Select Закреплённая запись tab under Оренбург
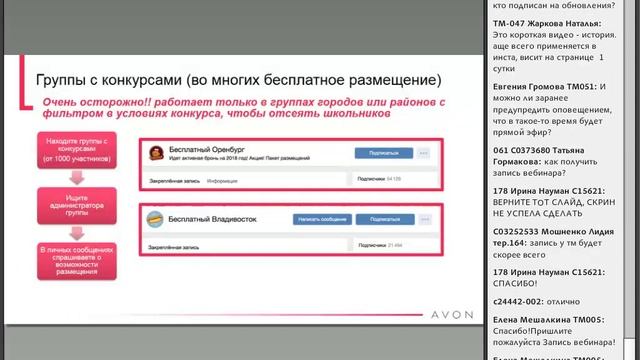This screenshot has height=360, width=640. (x=174, y=181)
